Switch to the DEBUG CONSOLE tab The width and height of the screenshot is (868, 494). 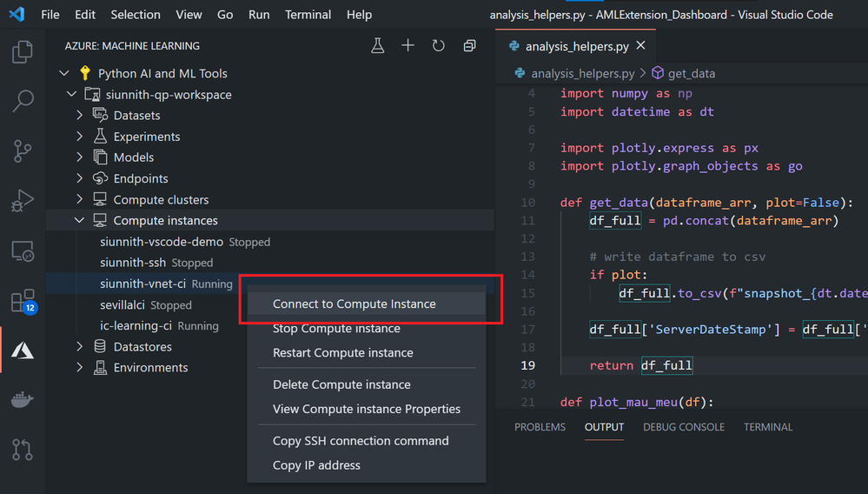(x=684, y=427)
